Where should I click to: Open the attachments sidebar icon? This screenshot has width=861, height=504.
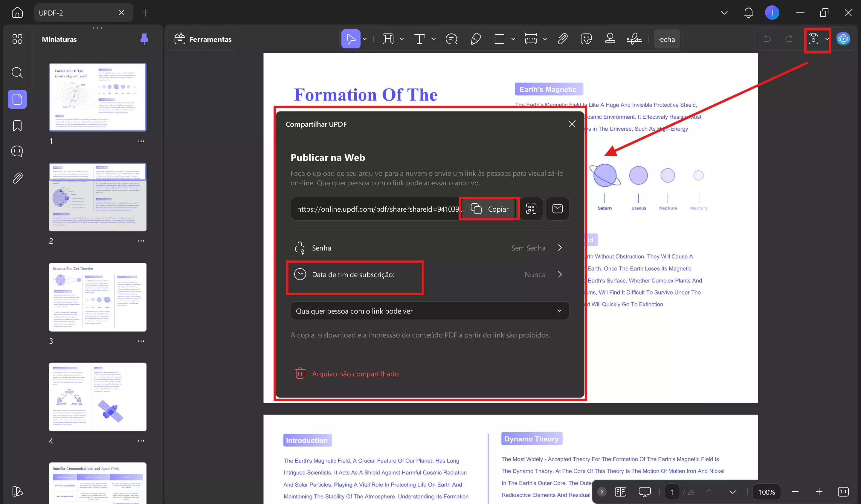17,178
